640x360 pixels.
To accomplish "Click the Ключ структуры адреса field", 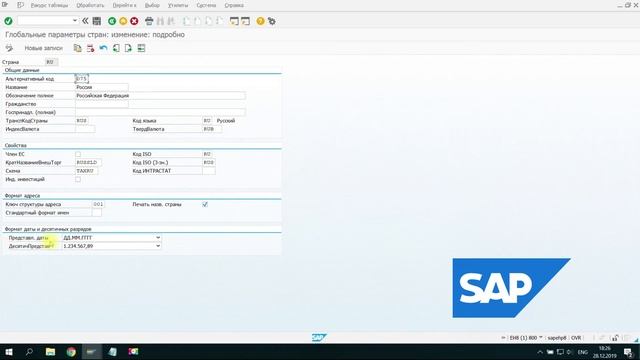I will tap(98, 204).
